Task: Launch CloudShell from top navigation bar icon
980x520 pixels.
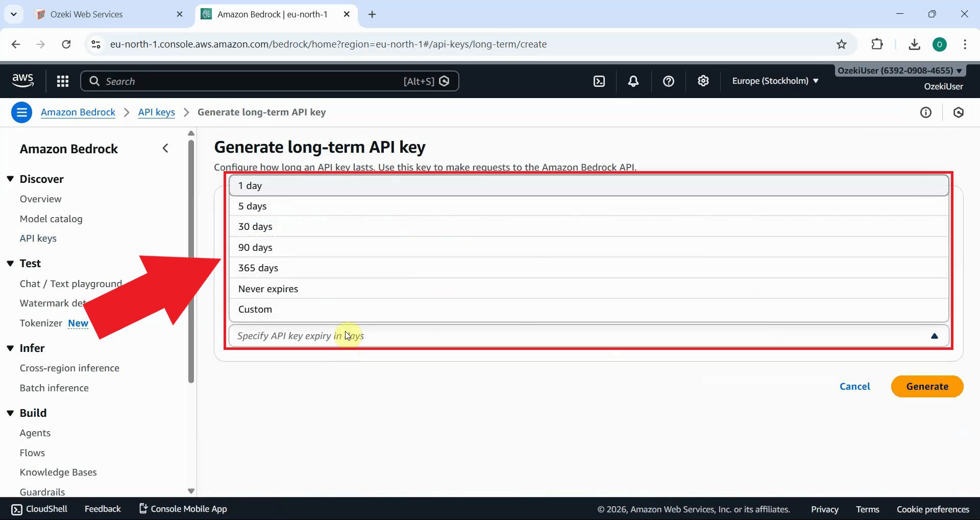Action: (x=599, y=81)
